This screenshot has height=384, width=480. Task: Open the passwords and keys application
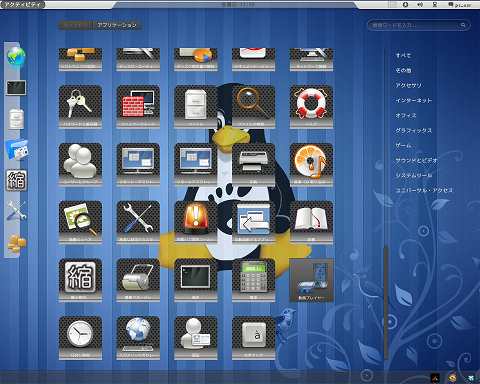coord(80,107)
